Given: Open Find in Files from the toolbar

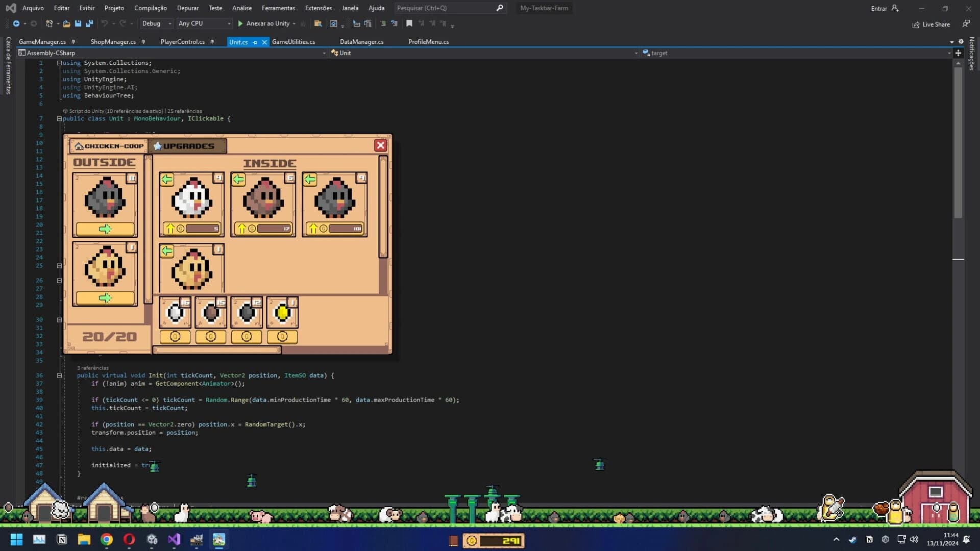Looking at the screenshot, I should pyautogui.click(x=317, y=23).
